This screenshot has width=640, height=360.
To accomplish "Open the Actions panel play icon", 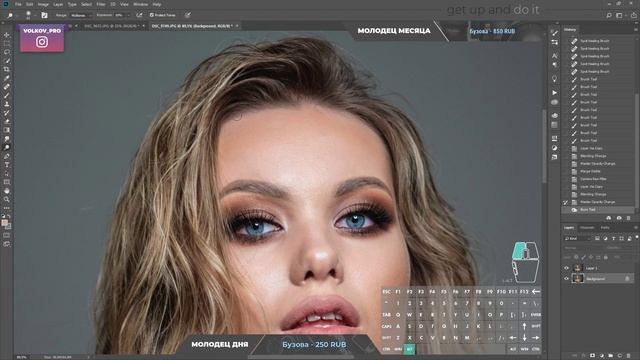I will tap(554, 93).
